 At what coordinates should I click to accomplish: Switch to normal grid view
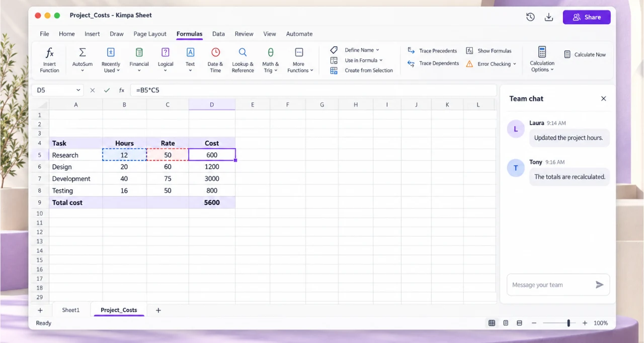coord(492,323)
